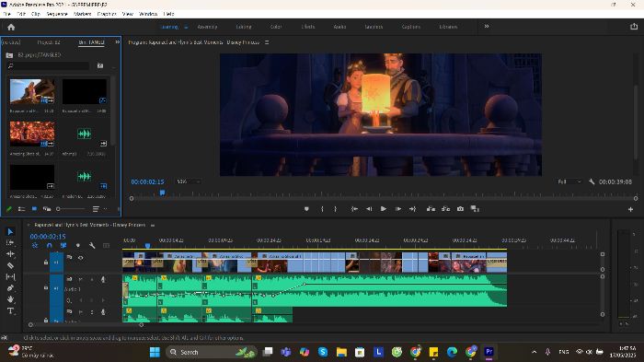Image resolution: width=644 pixels, height=362 pixels.
Task: Switch project panel to Icon view
Action: pyautogui.click(x=34, y=209)
